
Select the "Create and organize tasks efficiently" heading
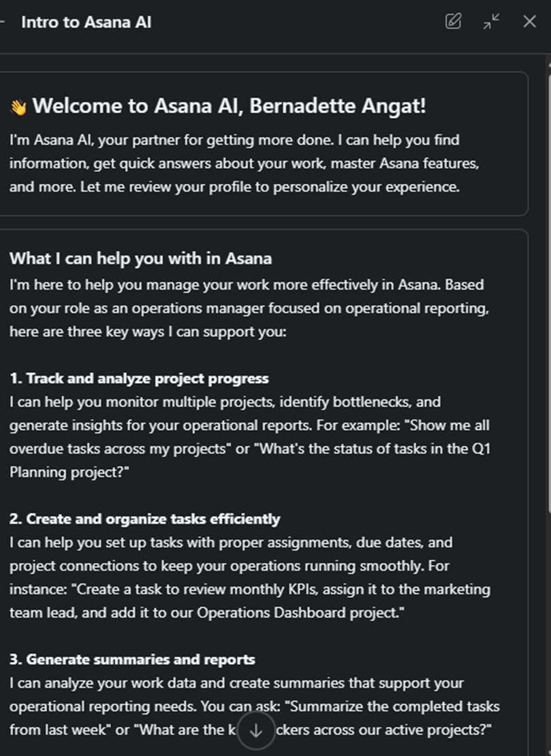144,519
